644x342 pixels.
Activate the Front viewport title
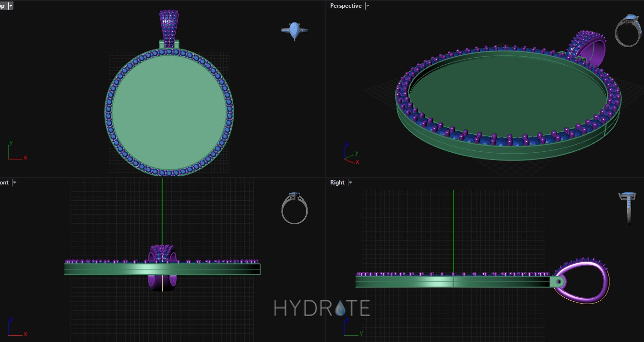(x=4, y=183)
